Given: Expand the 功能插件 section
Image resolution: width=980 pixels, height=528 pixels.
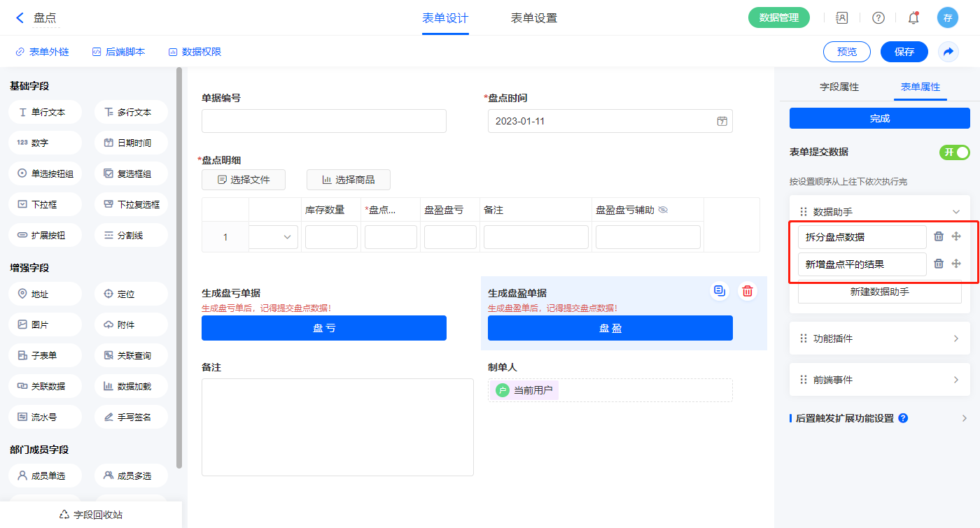Looking at the screenshot, I should [x=955, y=338].
